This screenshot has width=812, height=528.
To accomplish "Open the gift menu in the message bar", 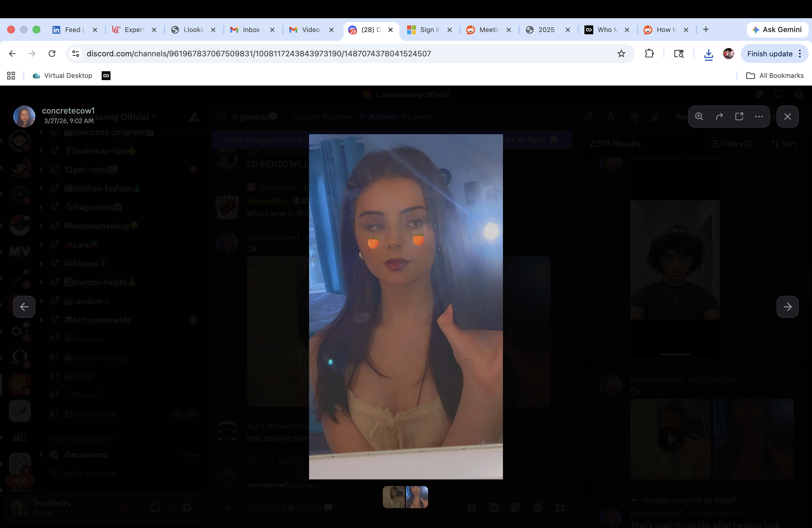I will pos(472,507).
